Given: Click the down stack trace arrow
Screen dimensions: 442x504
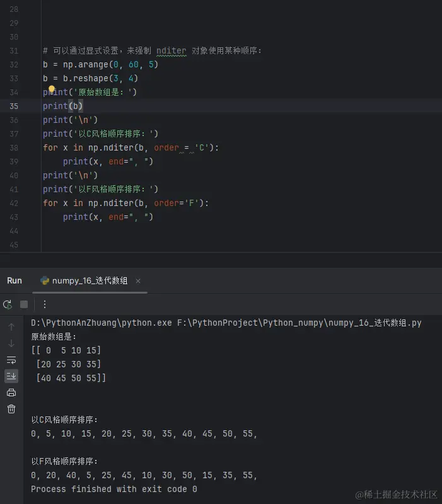Looking at the screenshot, I should (11, 343).
